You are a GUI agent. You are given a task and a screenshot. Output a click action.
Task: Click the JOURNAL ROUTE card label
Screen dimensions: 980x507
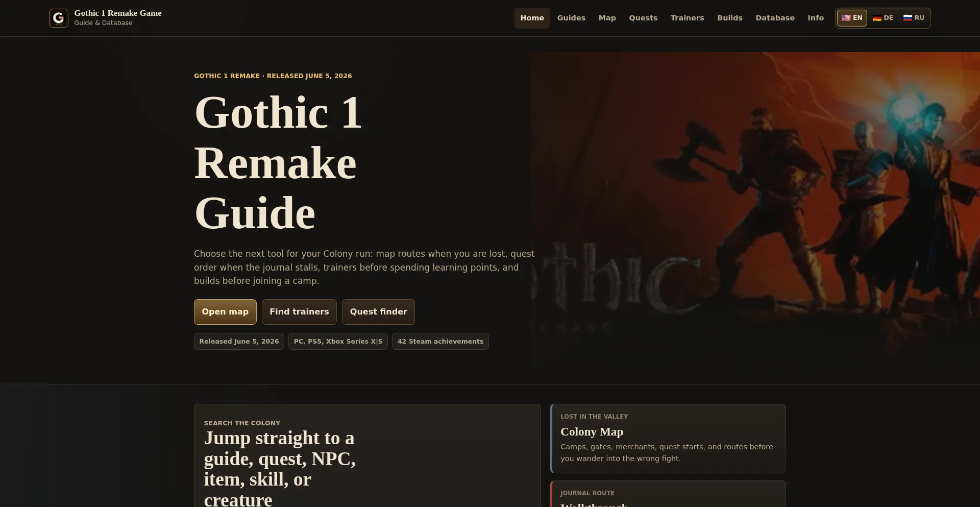pos(587,493)
